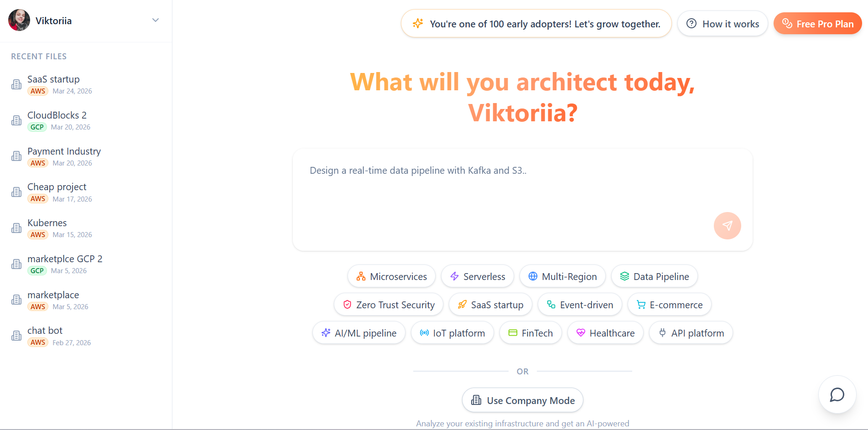Click the building icon beside SaaS startup file
Image resolution: width=868 pixels, height=430 pixels.
coord(16,84)
